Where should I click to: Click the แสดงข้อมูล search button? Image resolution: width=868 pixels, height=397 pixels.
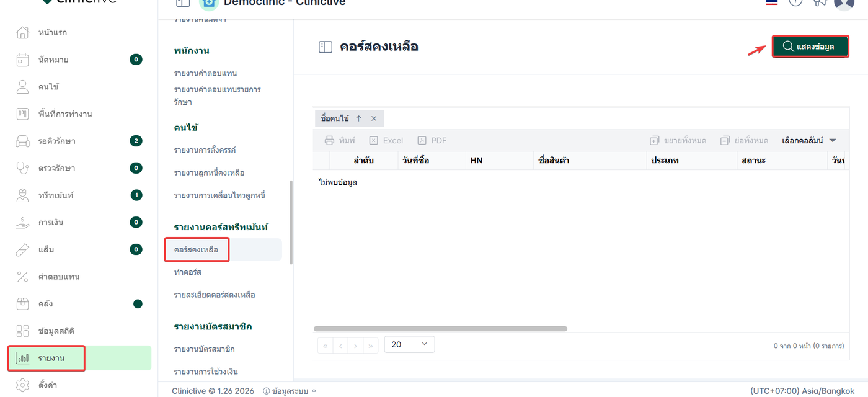810,47
